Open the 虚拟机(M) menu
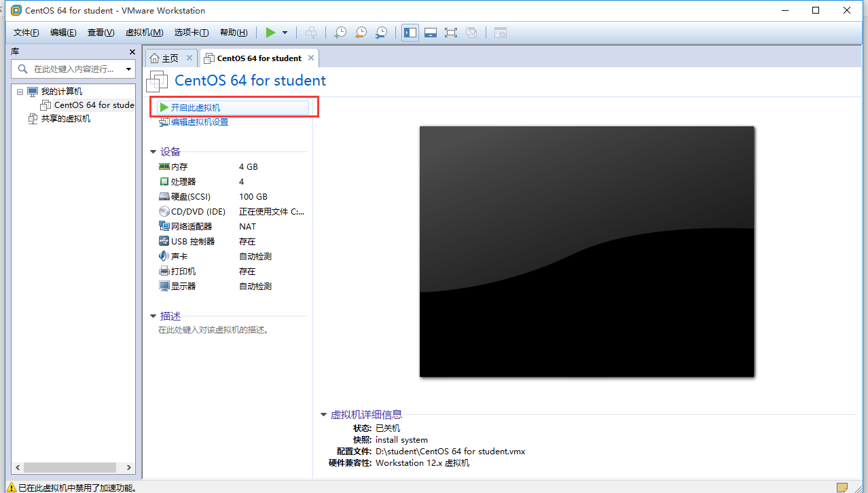The height and width of the screenshot is (493, 868). (144, 33)
